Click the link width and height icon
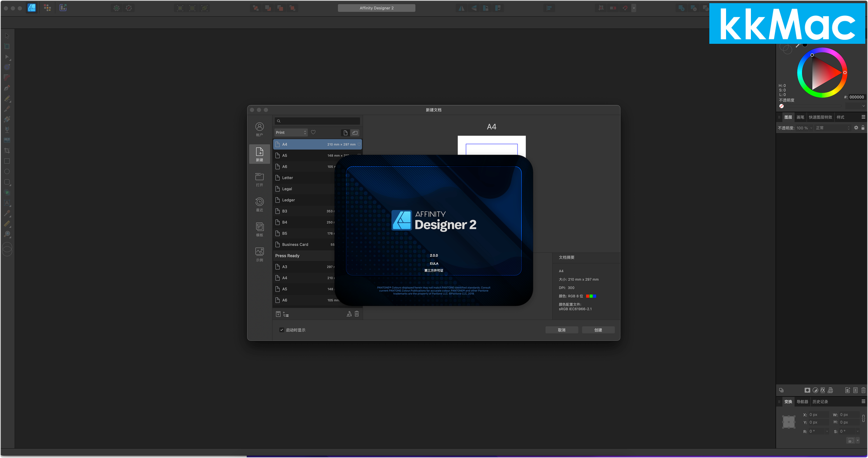868x458 pixels. pyautogui.click(x=863, y=418)
